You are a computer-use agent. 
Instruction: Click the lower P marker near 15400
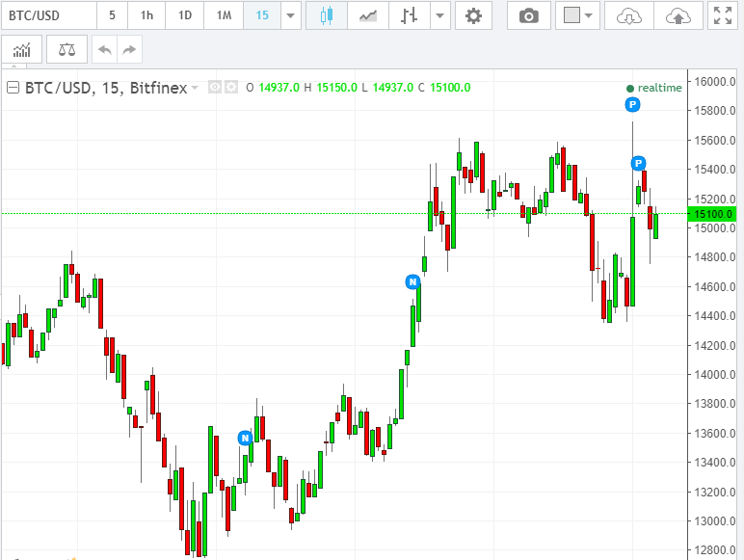(x=638, y=163)
